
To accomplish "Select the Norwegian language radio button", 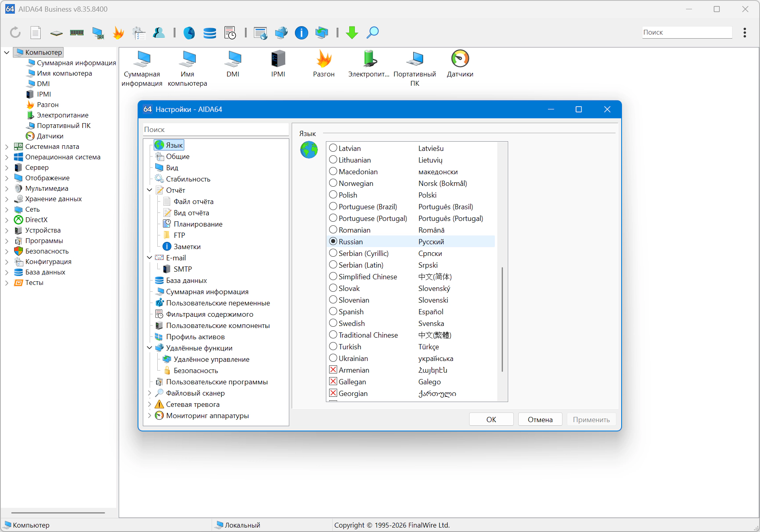I will [x=333, y=183].
